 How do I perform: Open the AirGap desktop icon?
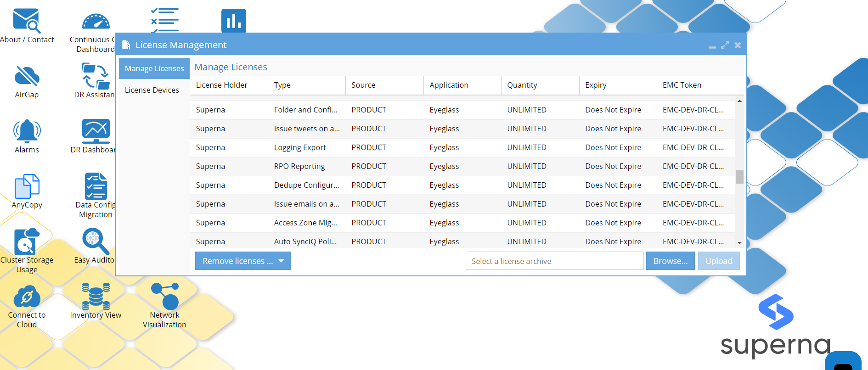coord(27,77)
